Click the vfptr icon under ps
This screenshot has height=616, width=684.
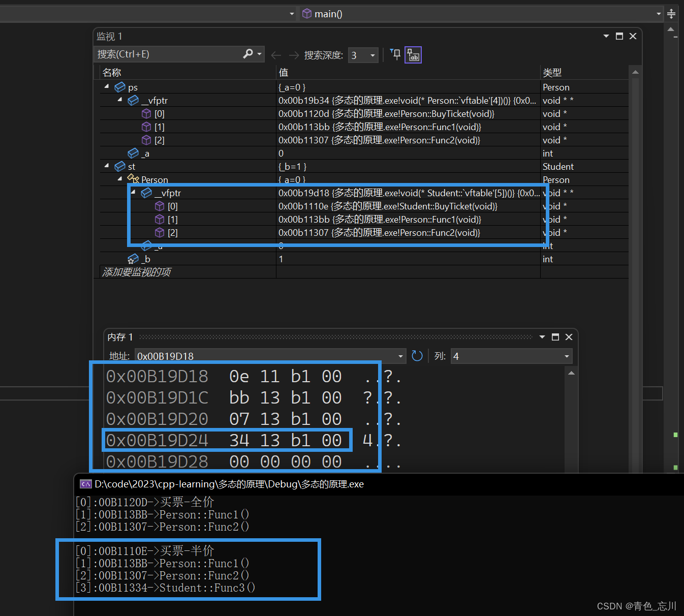133,101
